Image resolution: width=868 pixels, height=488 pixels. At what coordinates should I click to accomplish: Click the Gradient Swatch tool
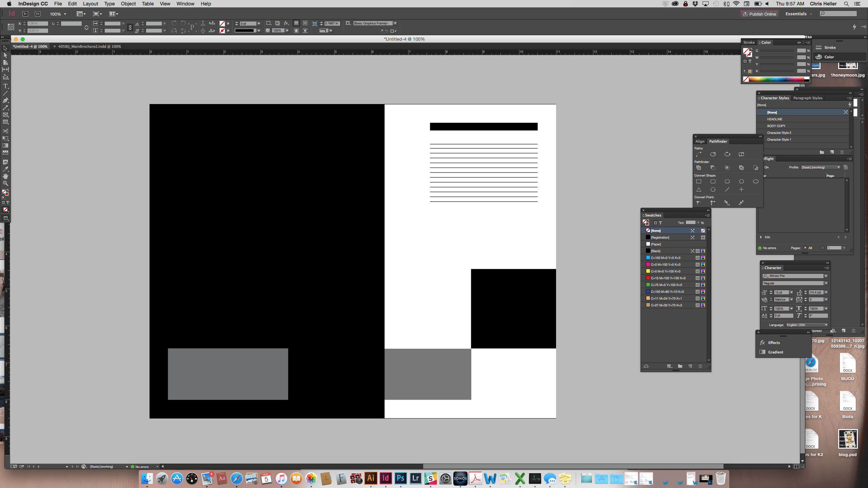point(5,145)
